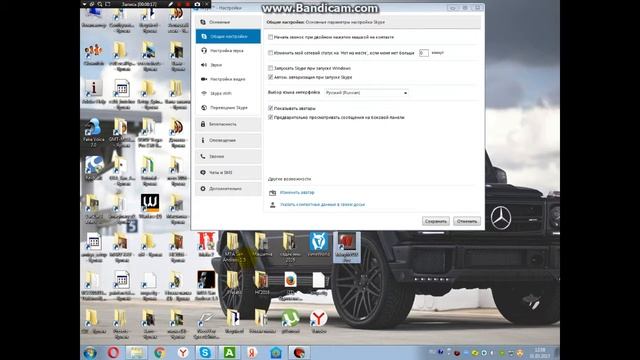The image size is (640, 360).
Task: Click the Изменить аватар link
Action: click(297, 192)
